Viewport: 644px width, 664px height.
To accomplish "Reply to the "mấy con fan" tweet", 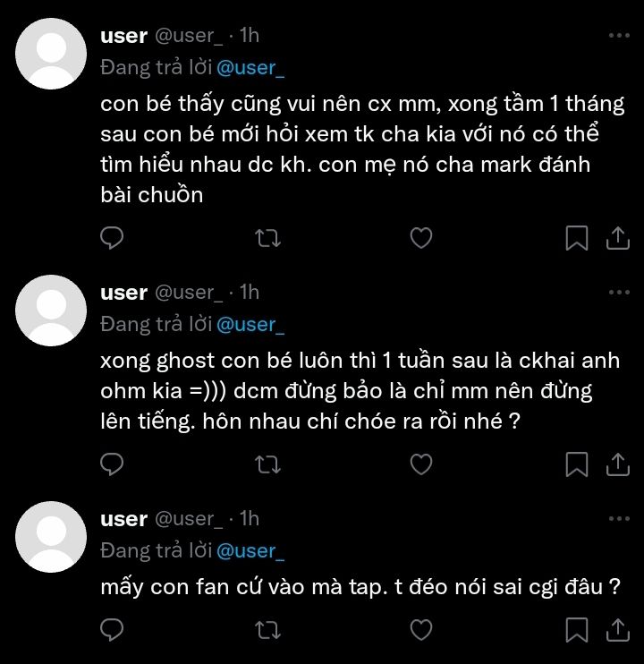I will click(112, 630).
